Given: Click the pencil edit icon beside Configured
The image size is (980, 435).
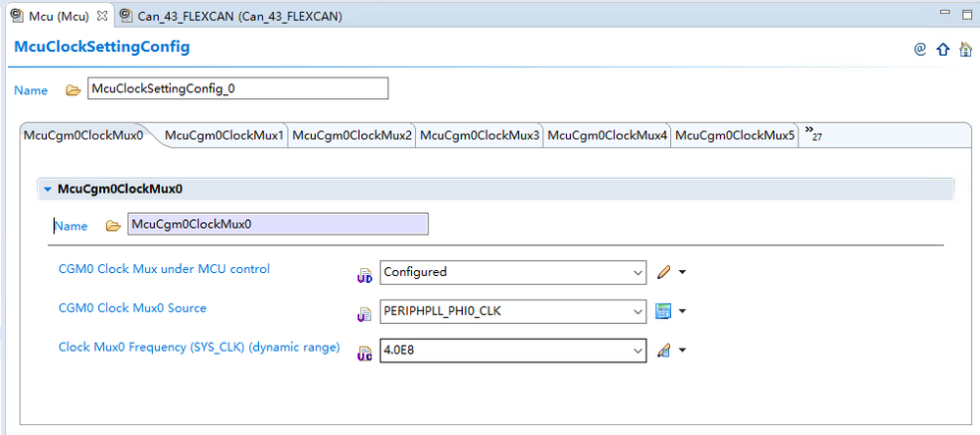Looking at the screenshot, I should click(x=664, y=272).
